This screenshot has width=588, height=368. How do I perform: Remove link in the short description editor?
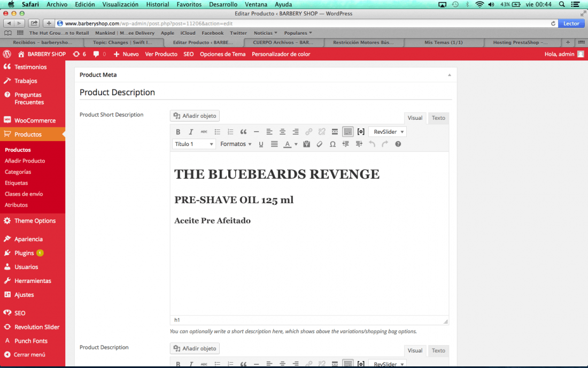pos(322,132)
